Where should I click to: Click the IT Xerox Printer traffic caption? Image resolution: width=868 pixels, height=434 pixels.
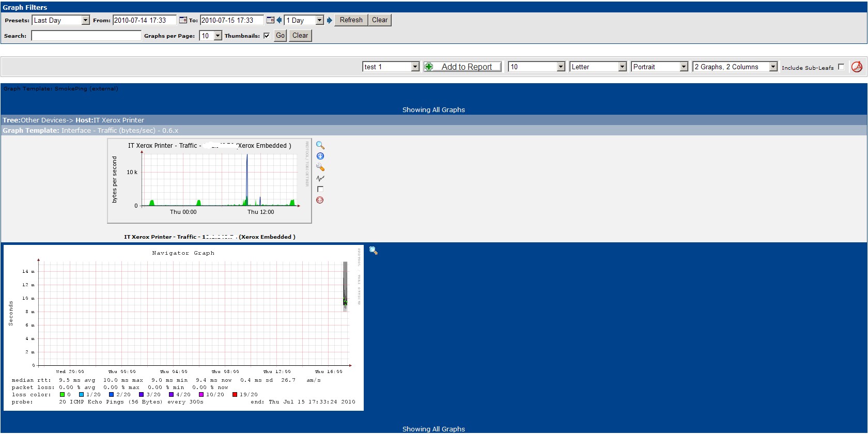210,237
